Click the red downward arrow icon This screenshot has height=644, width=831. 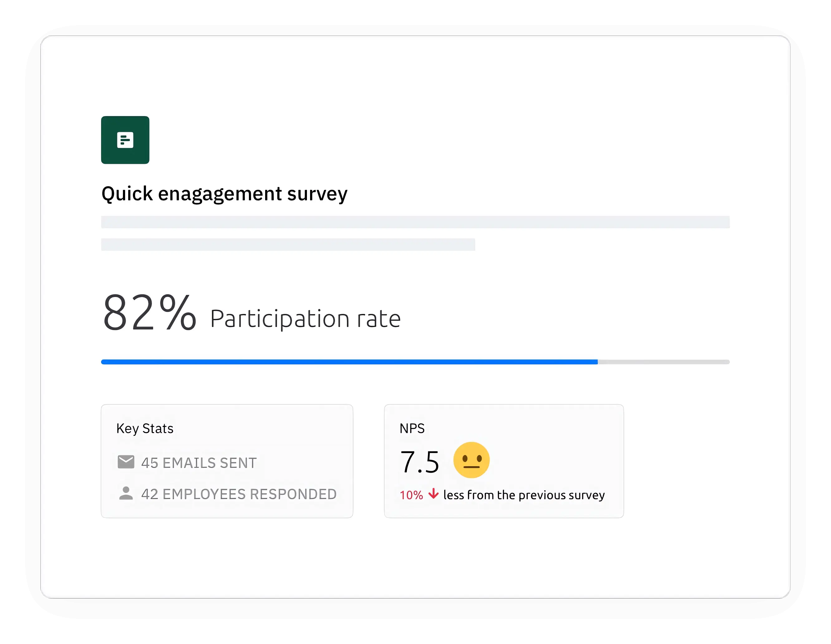[x=433, y=494]
